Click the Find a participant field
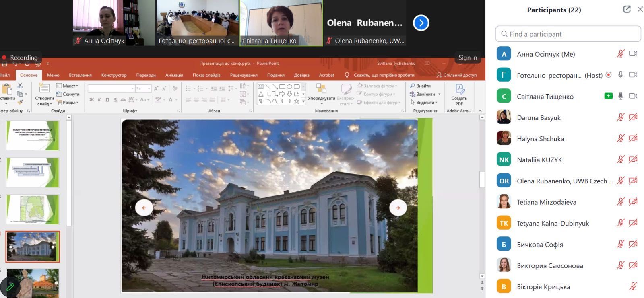 pos(568,34)
